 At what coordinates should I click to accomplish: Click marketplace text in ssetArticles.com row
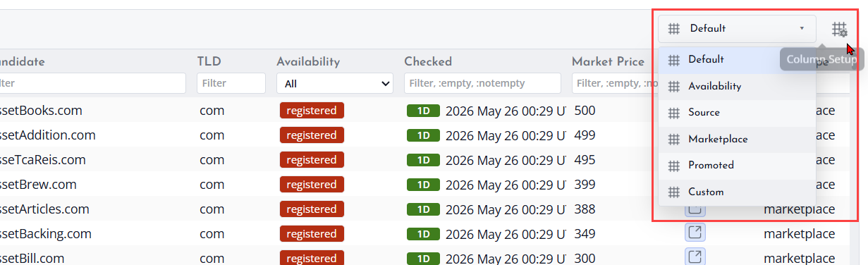coord(800,210)
